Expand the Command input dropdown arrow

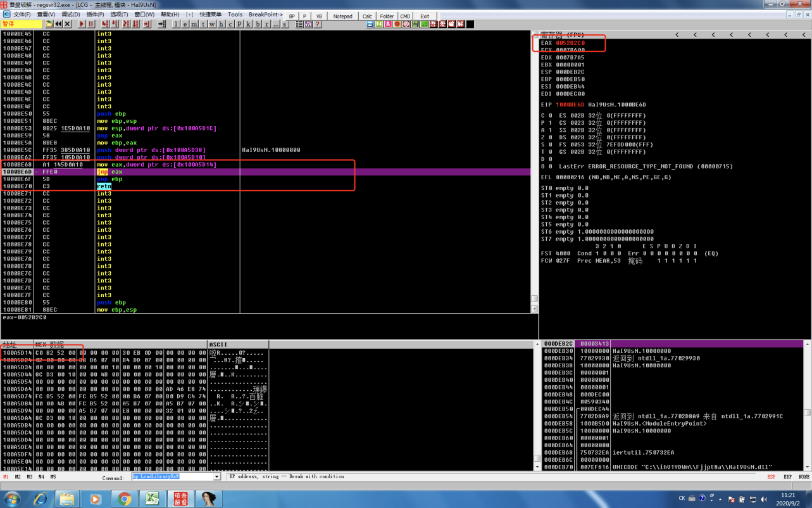(216, 477)
